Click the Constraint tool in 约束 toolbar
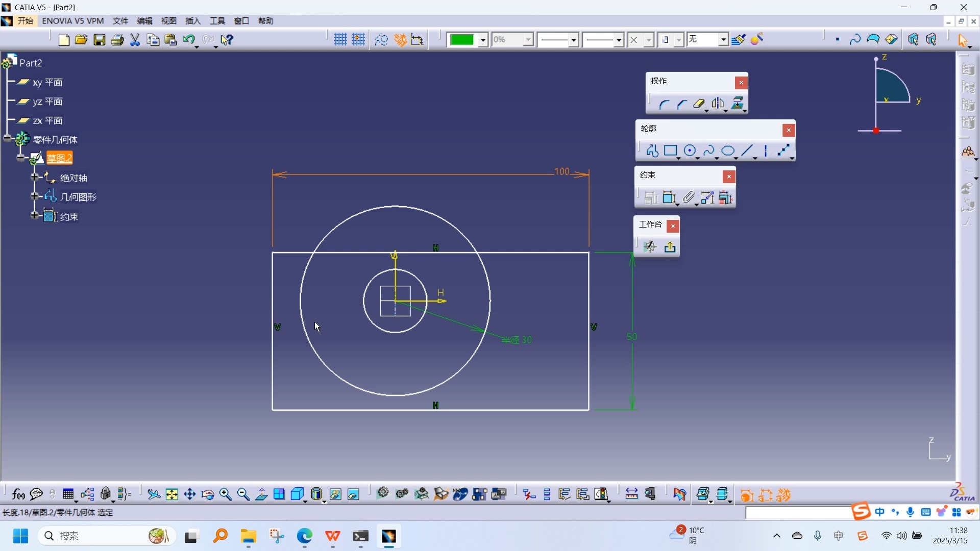This screenshot has height=551, width=980. [x=670, y=198]
